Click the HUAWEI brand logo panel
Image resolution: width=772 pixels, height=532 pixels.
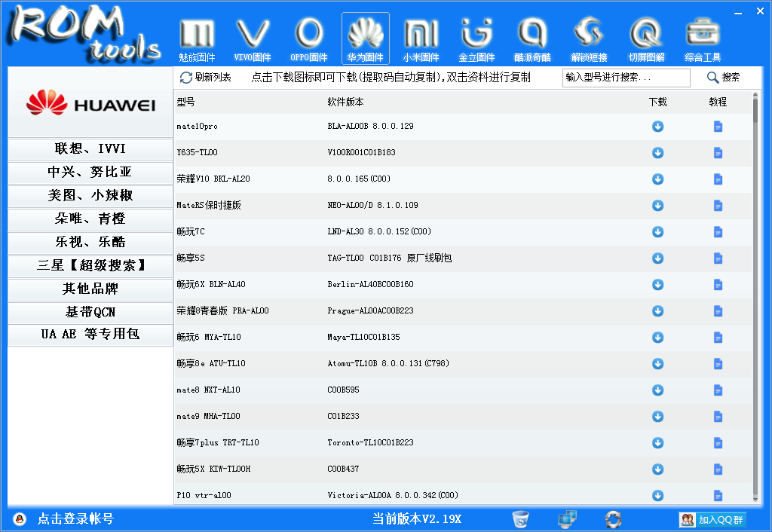click(90, 102)
